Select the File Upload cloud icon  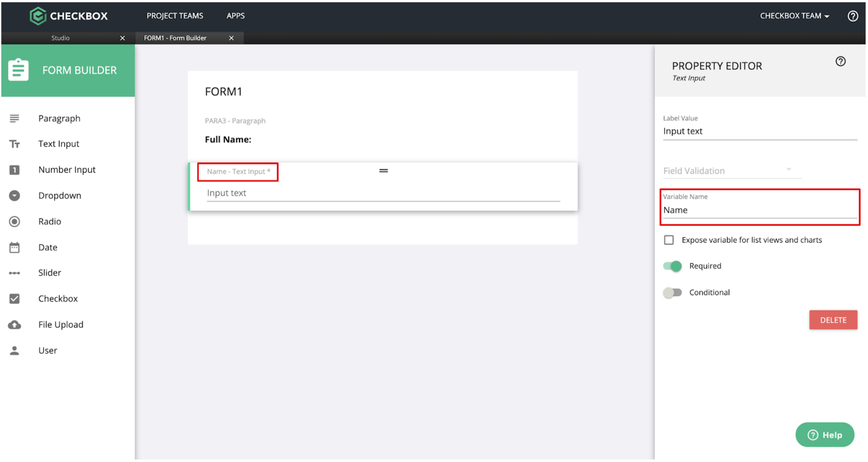(x=14, y=325)
